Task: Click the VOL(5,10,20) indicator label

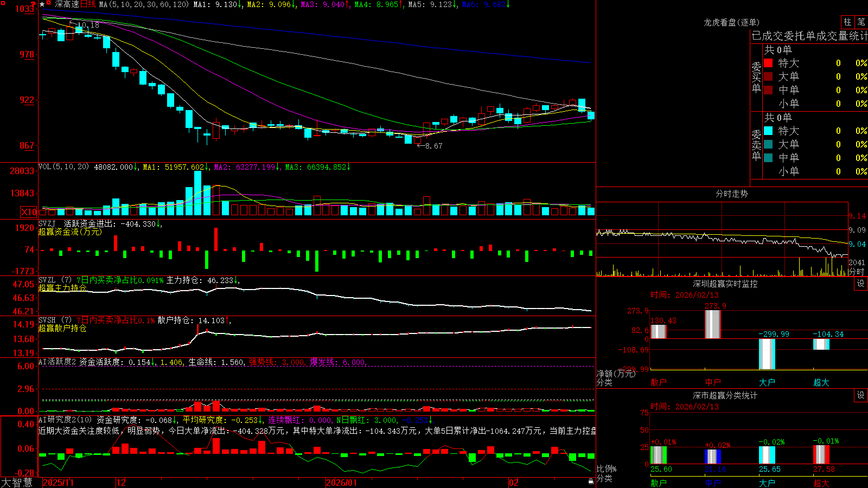Action: point(63,167)
